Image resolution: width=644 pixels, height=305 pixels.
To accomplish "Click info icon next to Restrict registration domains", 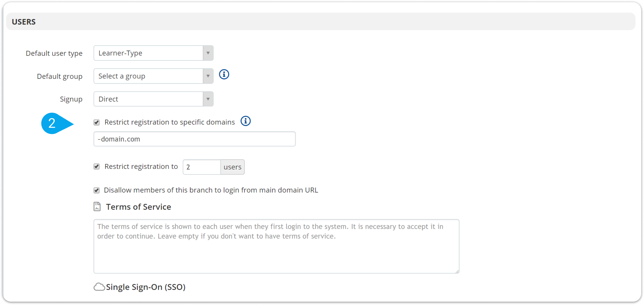I will click(x=245, y=121).
